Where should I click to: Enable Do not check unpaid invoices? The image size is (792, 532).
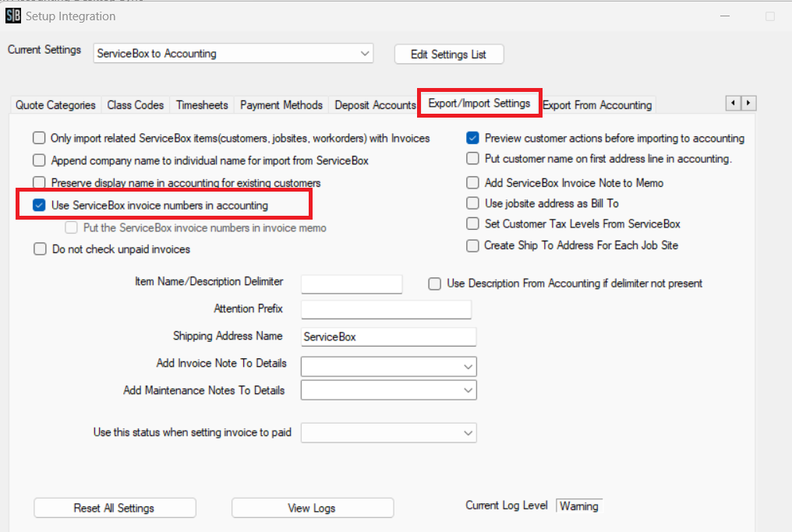40,248
